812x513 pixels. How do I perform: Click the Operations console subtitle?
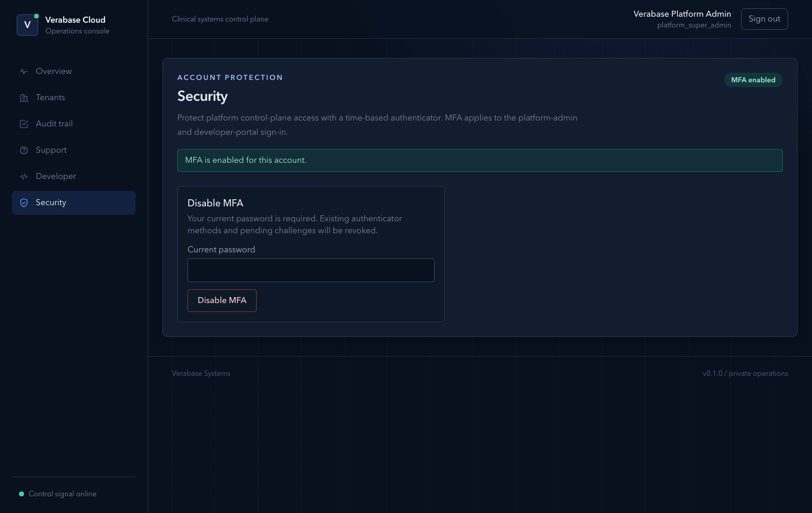[x=78, y=31]
